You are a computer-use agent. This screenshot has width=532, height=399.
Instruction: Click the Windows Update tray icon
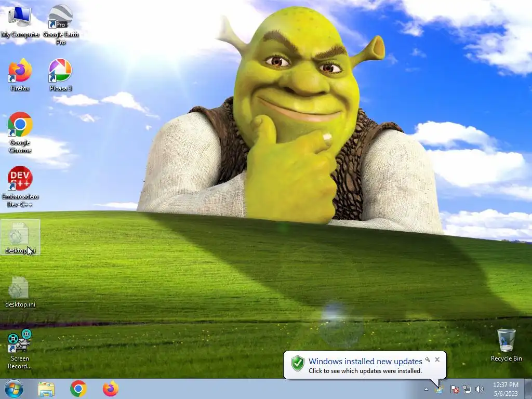440,389
